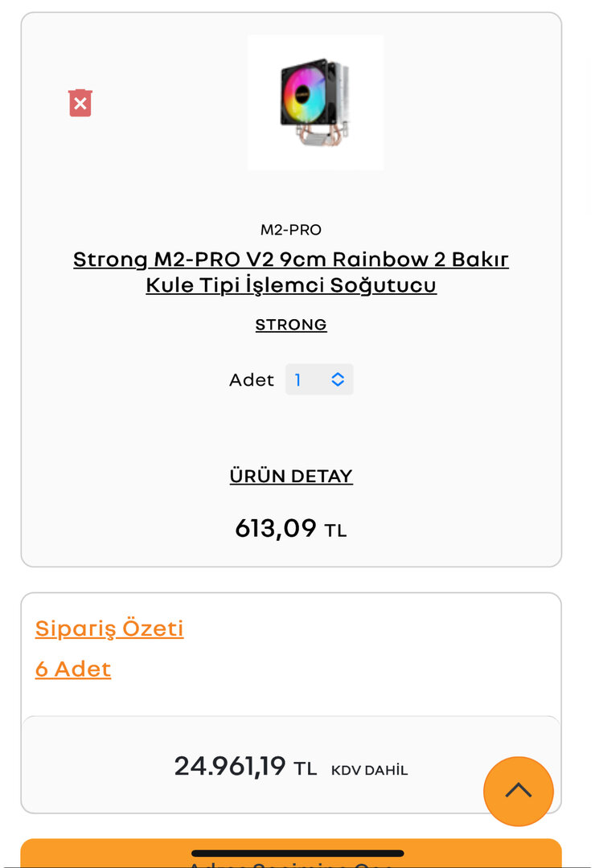Click the 6 Adet item count link
Viewport: 595px width, 868px height.
73,669
